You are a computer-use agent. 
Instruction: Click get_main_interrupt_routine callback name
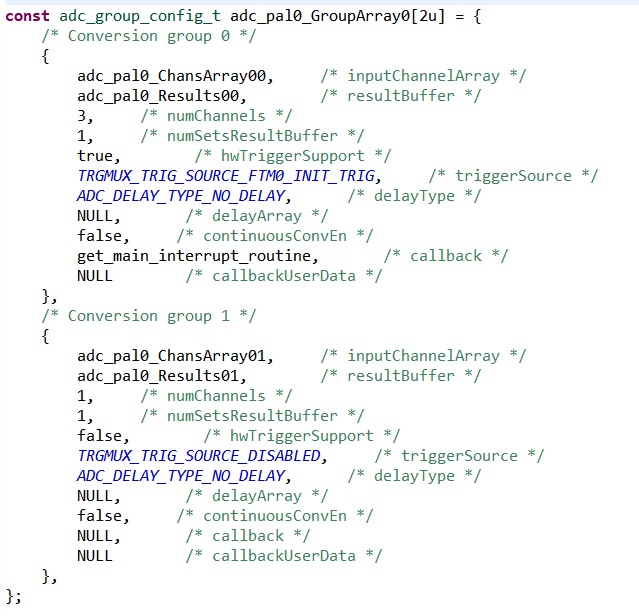[194, 256]
